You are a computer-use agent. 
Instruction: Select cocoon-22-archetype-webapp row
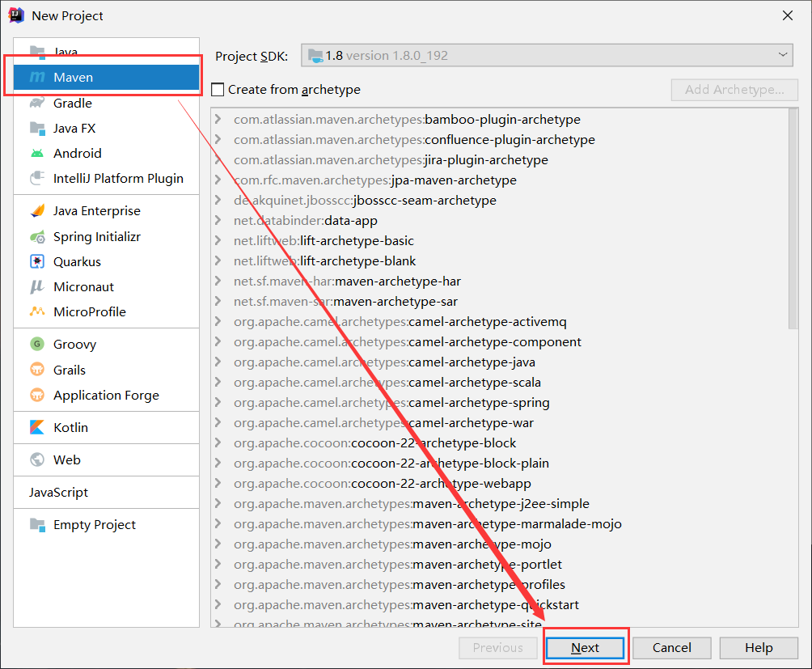pos(499,483)
